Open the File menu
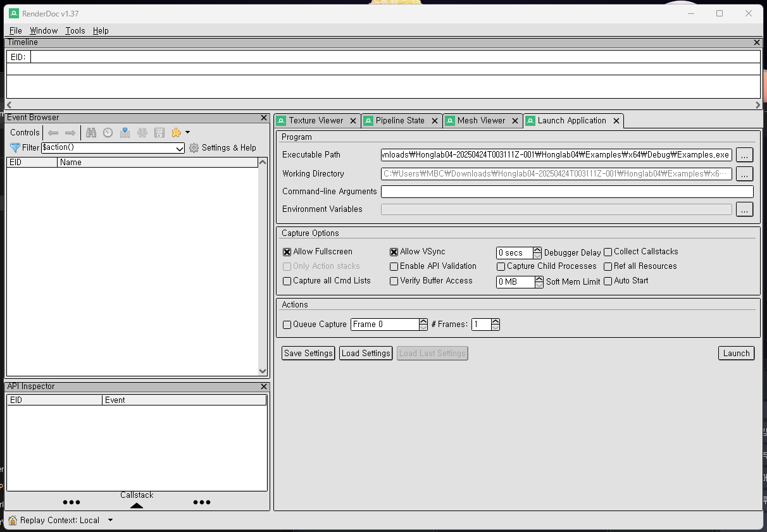 point(16,30)
